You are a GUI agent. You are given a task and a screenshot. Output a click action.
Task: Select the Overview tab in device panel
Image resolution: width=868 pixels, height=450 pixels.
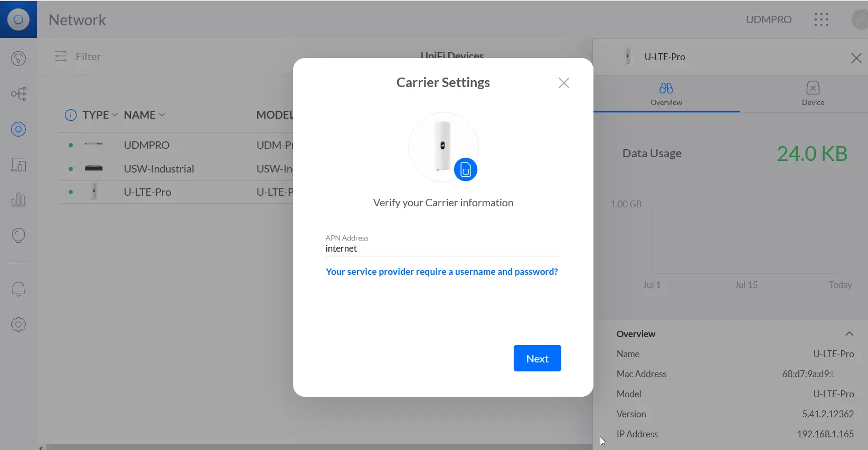(x=666, y=93)
